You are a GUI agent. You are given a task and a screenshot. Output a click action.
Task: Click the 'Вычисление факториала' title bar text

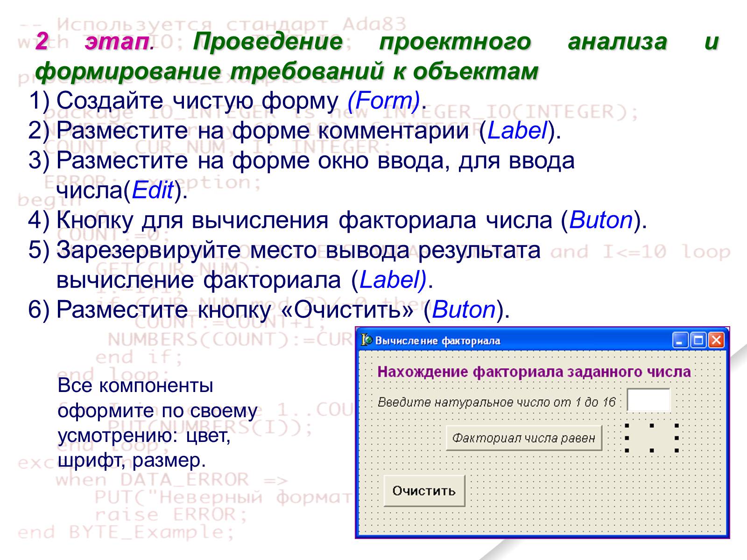coord(437,341)
